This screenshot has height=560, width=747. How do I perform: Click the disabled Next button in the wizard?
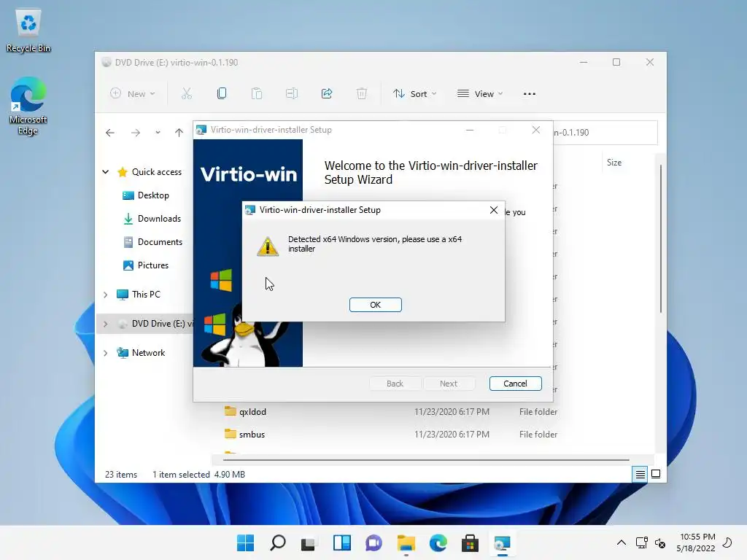click(449, 384)
